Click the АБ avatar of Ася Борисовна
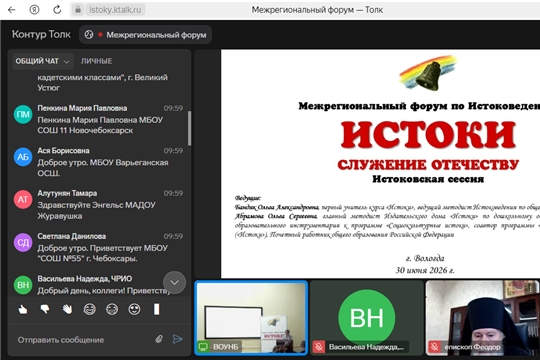This screenshot has width=540, height=360. pyautogui.click(x=23, y=157)
